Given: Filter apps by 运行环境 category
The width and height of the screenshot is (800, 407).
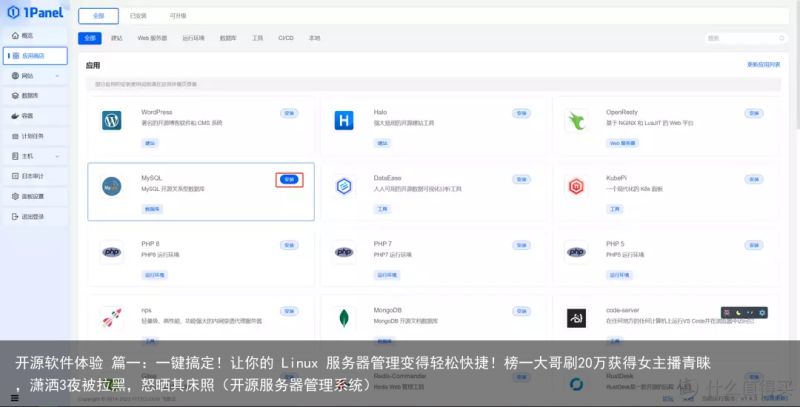Looking at the screenshot, I should (193, 38).
